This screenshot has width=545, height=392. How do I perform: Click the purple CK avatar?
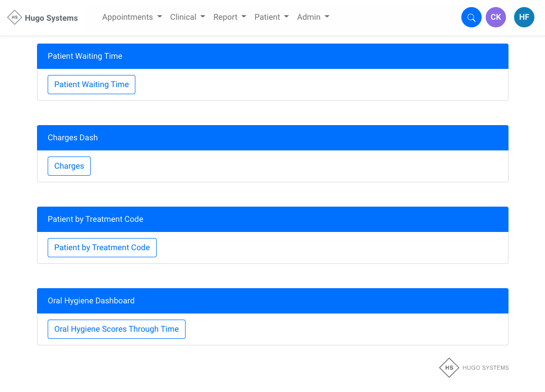[x=495, y=17]
